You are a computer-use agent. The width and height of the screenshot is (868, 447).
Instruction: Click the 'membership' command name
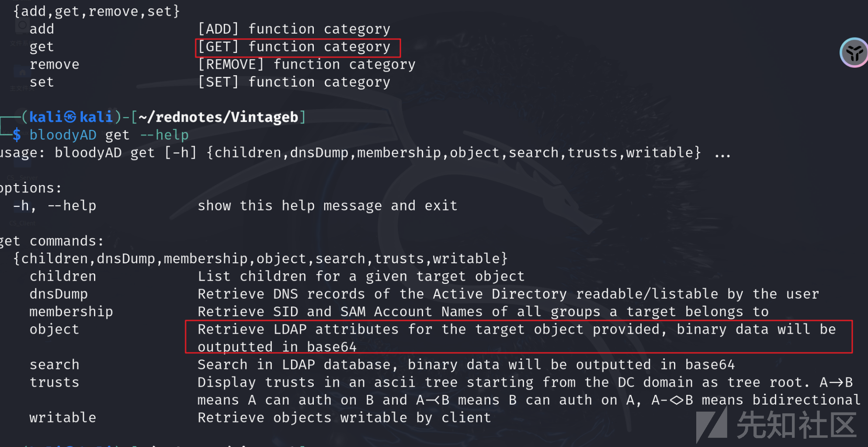tap(71, 311)
